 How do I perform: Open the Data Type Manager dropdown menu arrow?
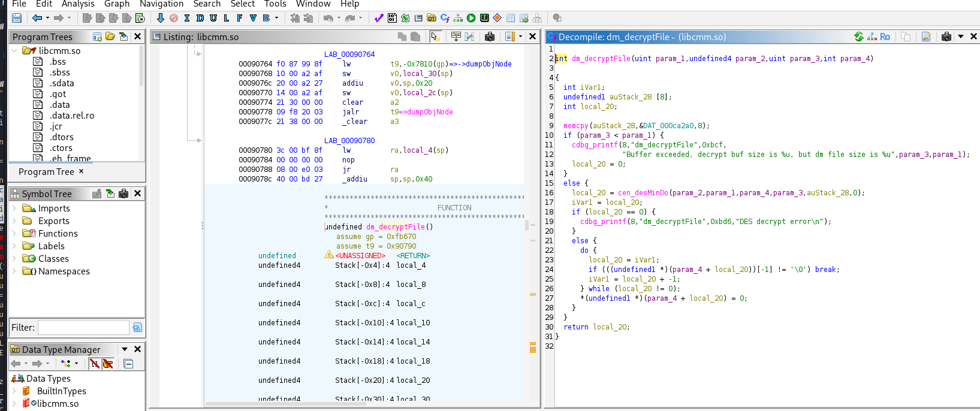pyautogui.click(x=125, y=349)
